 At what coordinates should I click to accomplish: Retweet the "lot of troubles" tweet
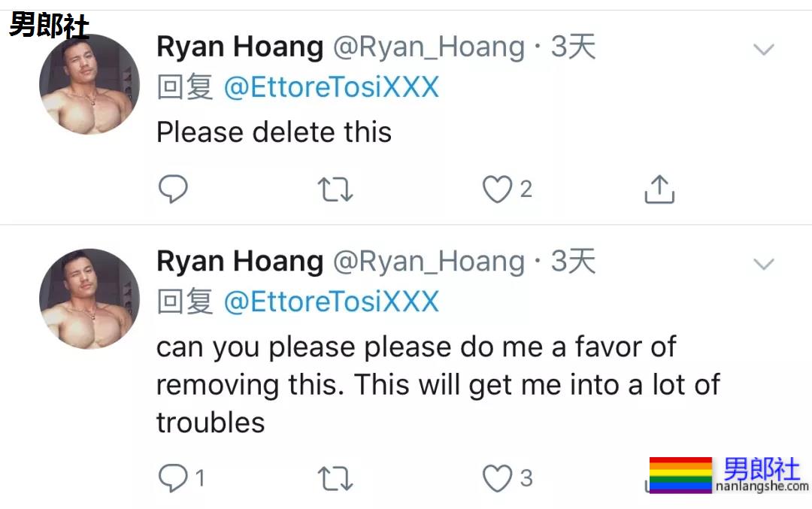click(x=335, y=478)
